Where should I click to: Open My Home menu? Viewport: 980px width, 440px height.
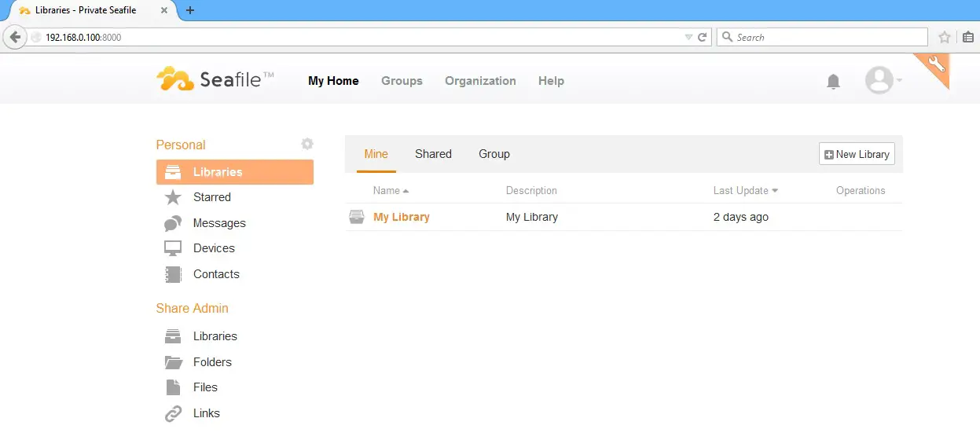coord(333,81)
